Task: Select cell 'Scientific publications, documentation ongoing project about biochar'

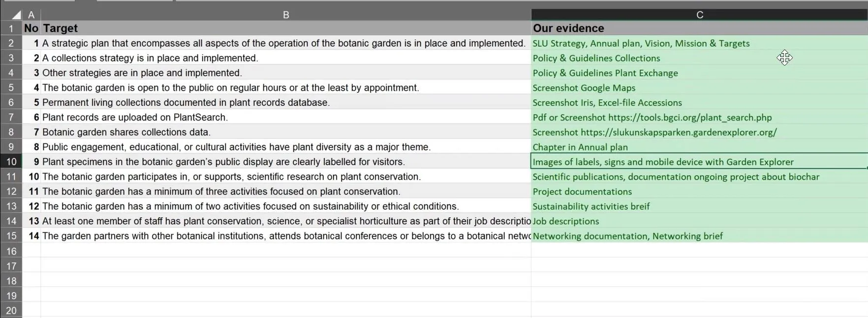Action: tap(700, 177)
